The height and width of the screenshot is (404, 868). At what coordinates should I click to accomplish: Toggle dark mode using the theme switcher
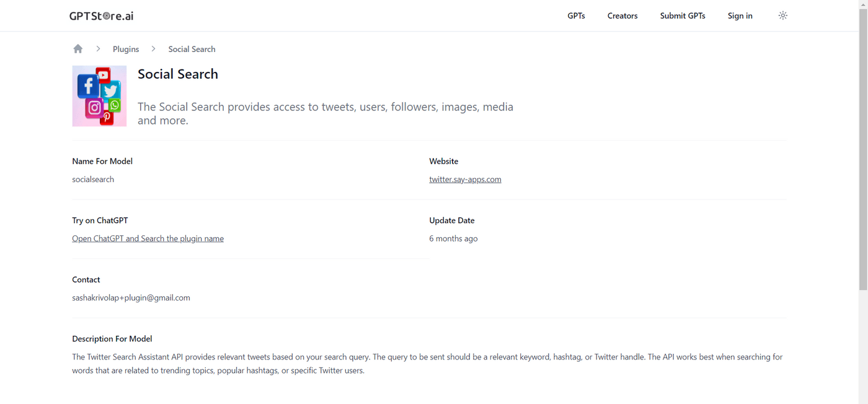(782, 15)
